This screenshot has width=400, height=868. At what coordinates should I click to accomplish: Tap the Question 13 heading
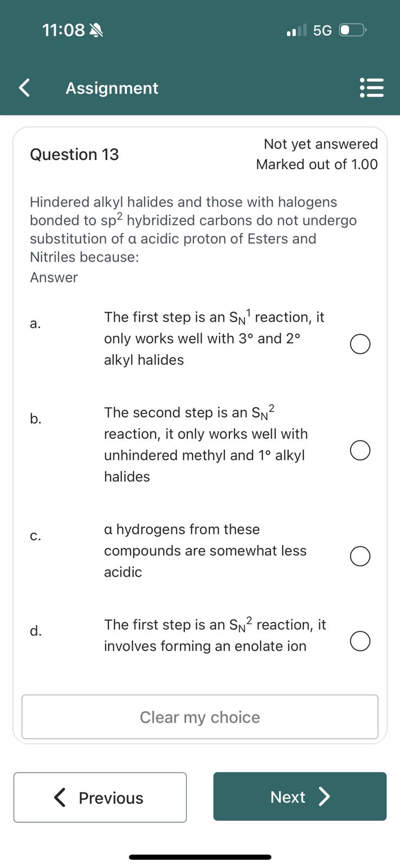(x=74, y=154)
